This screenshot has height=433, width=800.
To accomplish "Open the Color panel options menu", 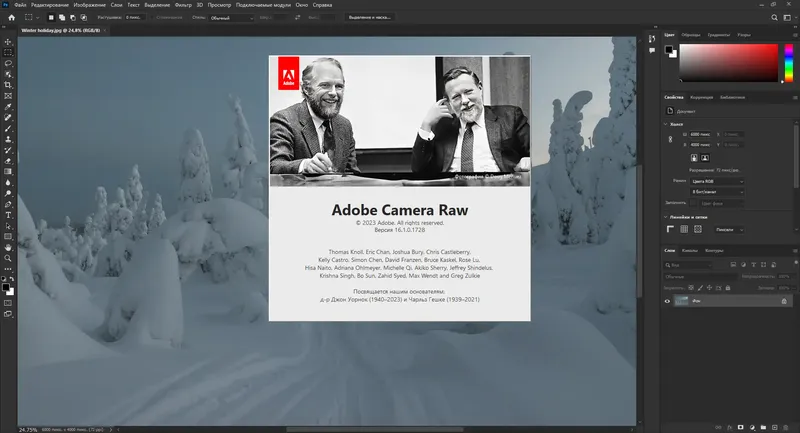I will pyautogui.click(x=795, y=35).
